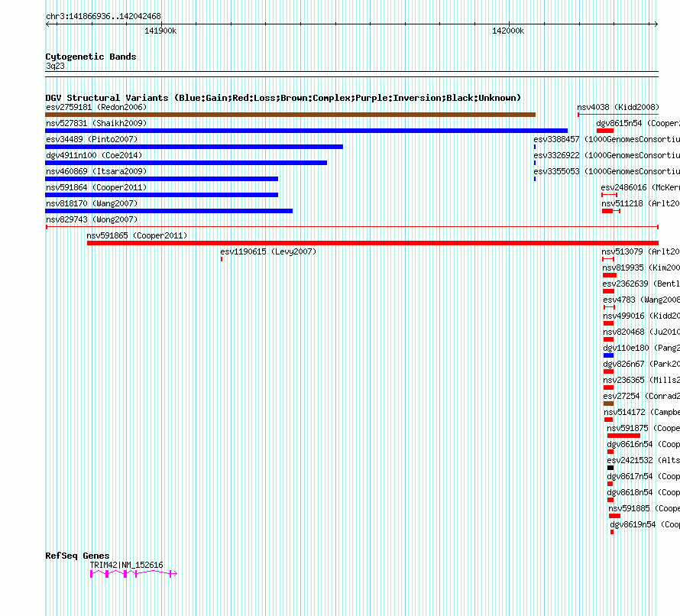Click the nsv591864 (Cooper2011) label
Viewport: 680px width, 616px height.
click(96, 187)
